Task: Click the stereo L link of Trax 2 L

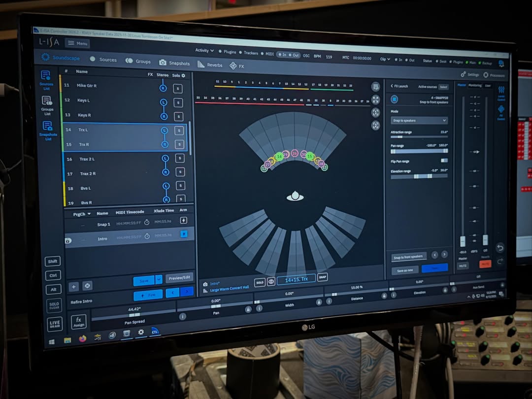Action: point(165,158)
